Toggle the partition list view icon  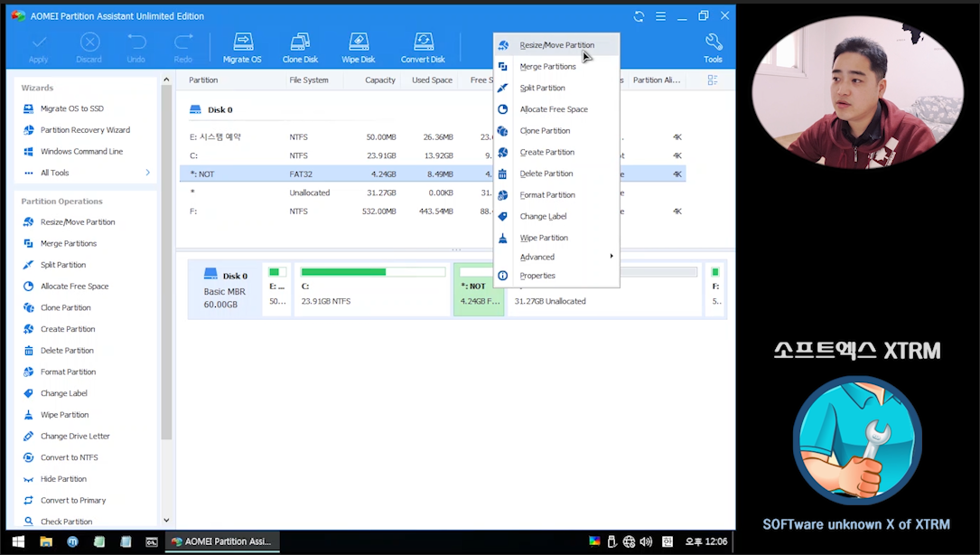coord(713,80)
